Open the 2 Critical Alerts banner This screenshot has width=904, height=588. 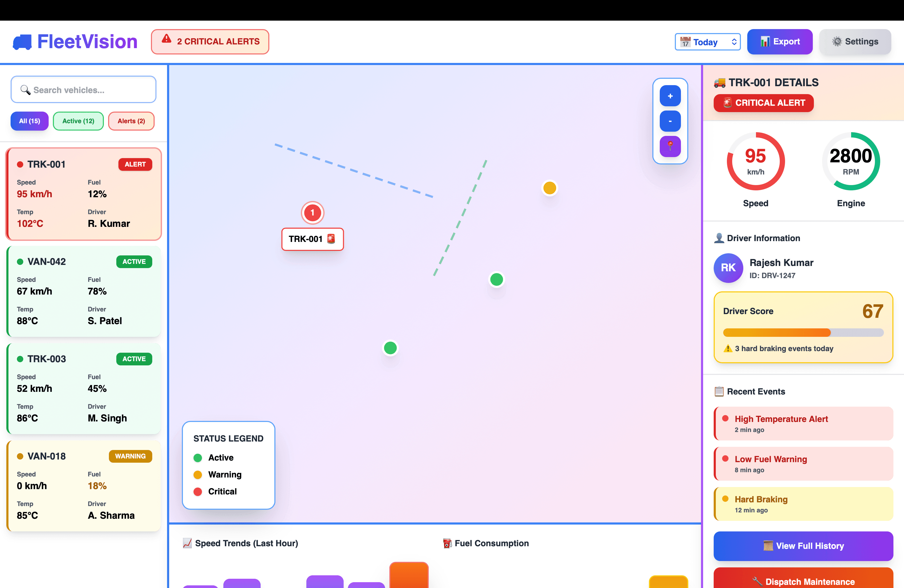(x=210, y=42)
